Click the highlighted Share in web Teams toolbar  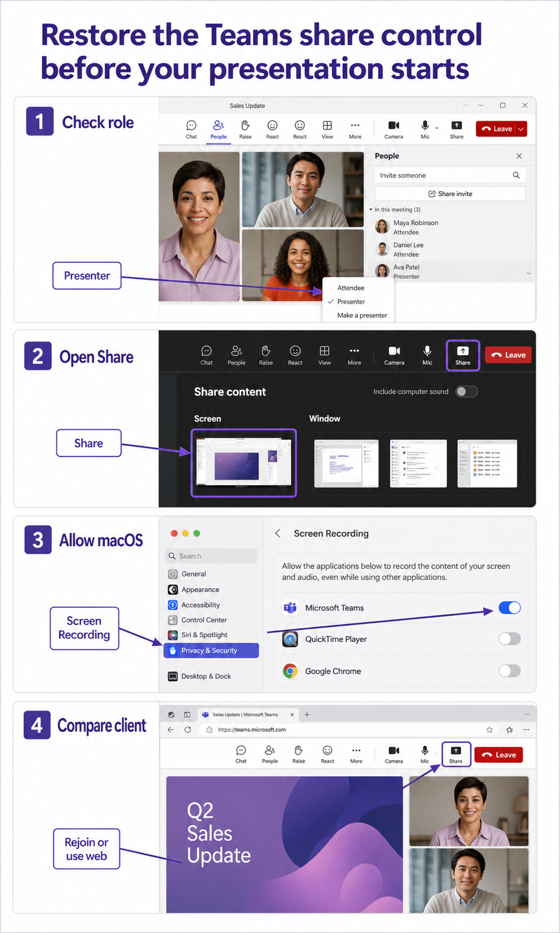coord(456,754)
